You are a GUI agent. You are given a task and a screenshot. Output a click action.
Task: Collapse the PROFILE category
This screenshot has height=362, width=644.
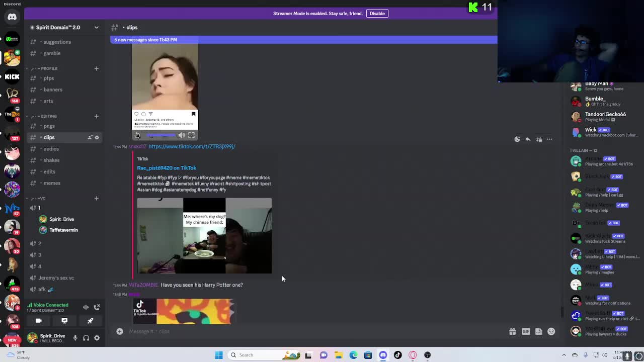coord(45,68)
